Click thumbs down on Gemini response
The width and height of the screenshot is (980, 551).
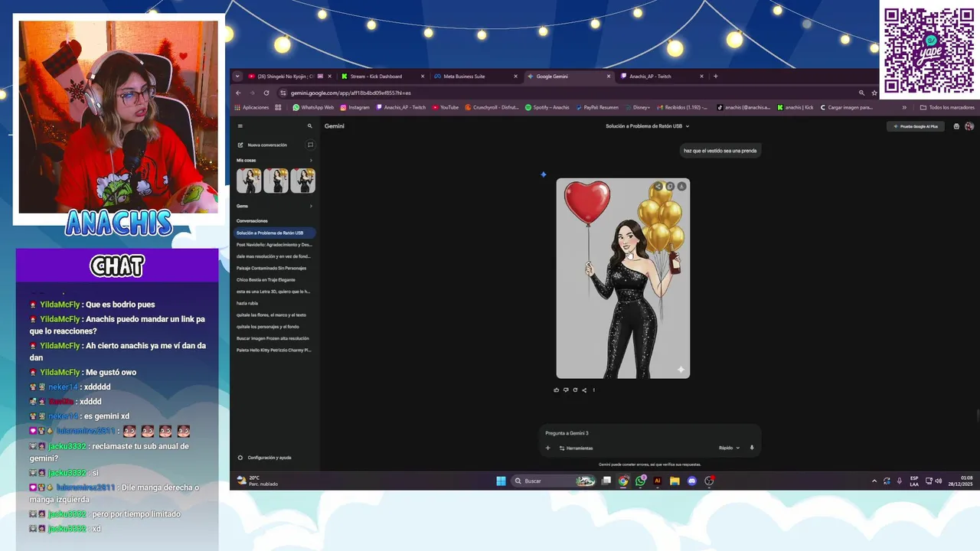(x=566, y=390)
